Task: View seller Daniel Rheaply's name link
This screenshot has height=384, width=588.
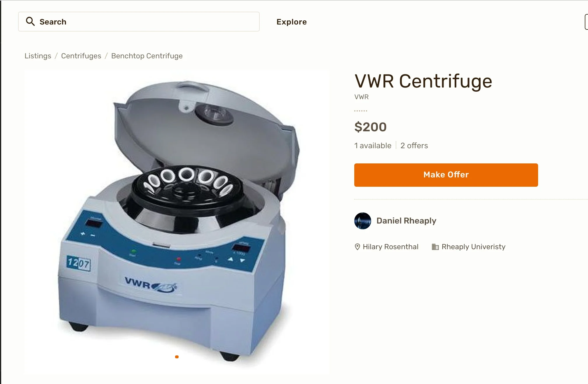Action: 406,221
